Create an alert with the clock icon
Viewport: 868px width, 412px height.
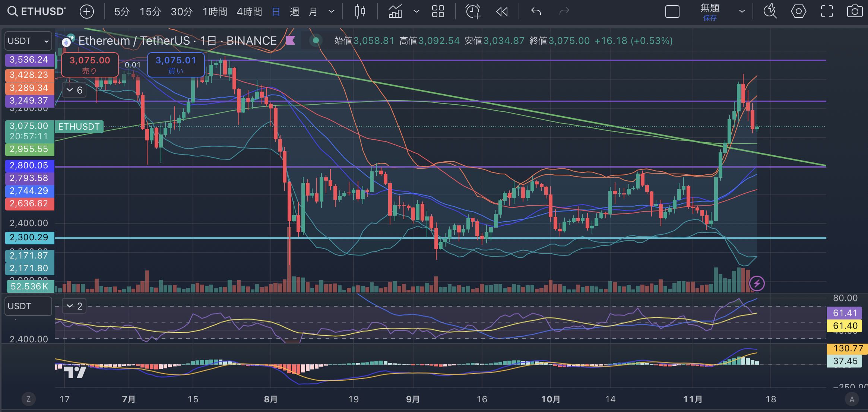click(x=473, y=12)
